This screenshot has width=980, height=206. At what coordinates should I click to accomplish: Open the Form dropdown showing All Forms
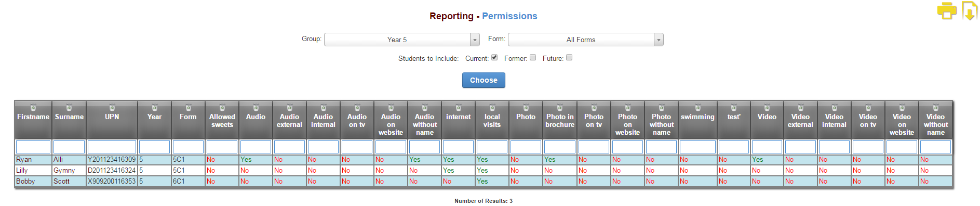[x=586, y=40]
